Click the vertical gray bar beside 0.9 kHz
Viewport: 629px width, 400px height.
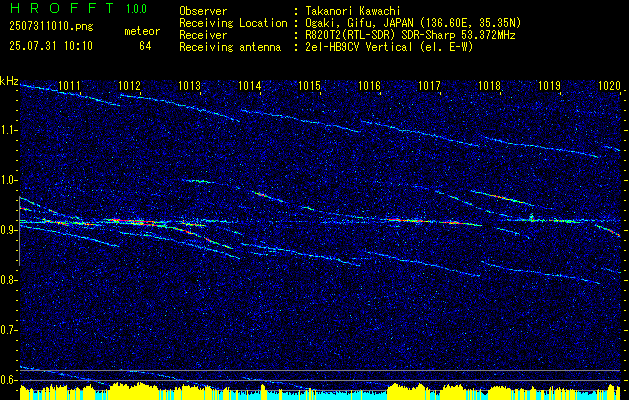point(20,231)
